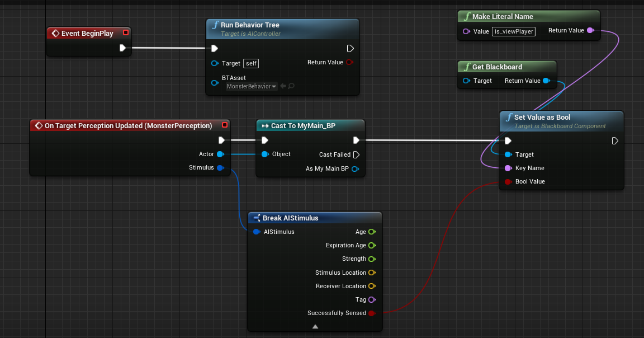
Task: Click Run Behavior Tree Return Value pin
Action: [349, 62]
